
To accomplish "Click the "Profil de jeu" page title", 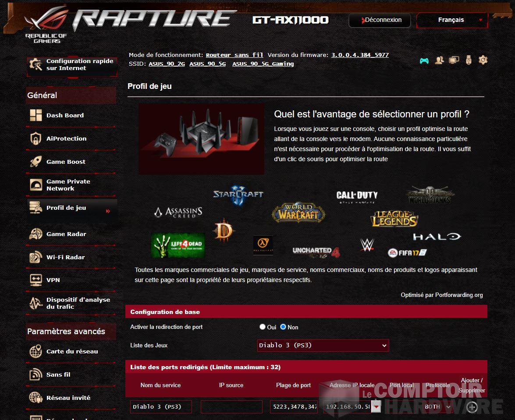I will tap(149, 86).
